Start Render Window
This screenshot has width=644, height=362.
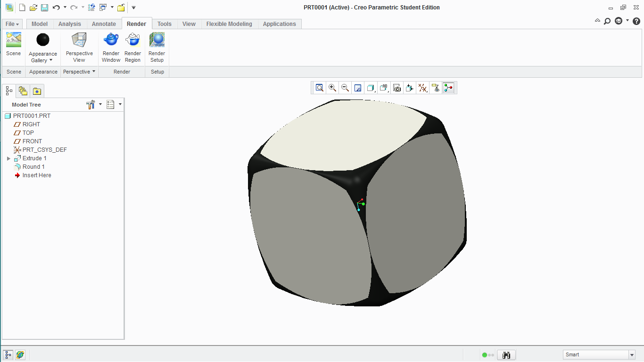tap(111, 47)
